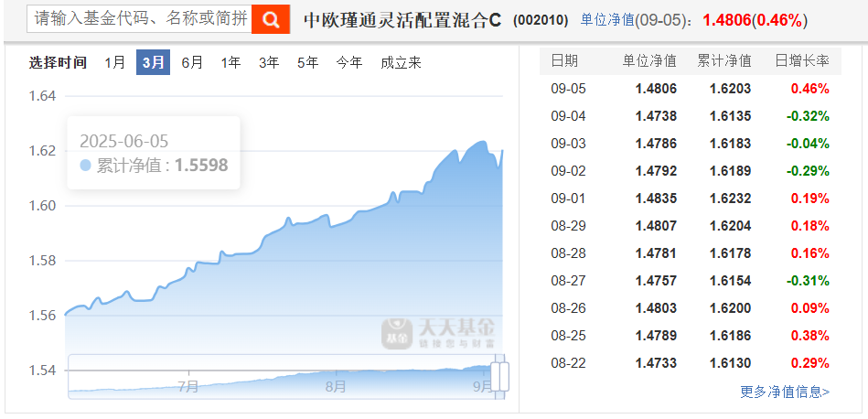Click the 单位净值 table column header
The height and width of the screenshot is (419, 868).
[649, 61]
